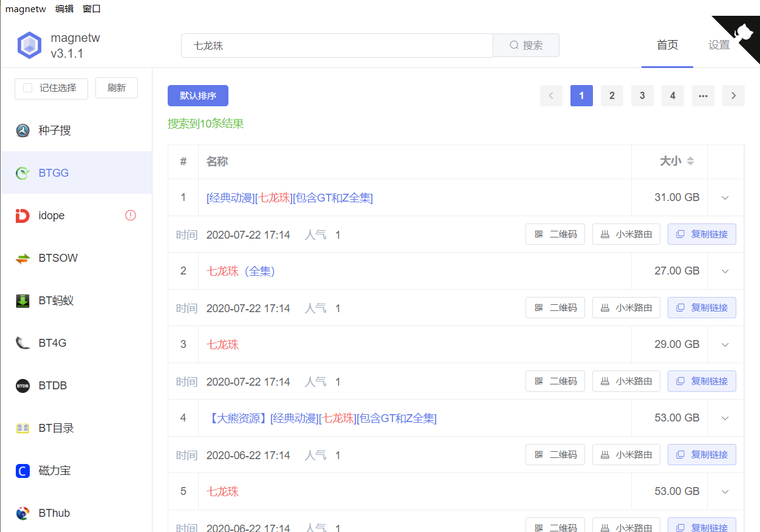Open the 七龙珠 link in row 3
This screenshot has width=760, height=532.
222,344
